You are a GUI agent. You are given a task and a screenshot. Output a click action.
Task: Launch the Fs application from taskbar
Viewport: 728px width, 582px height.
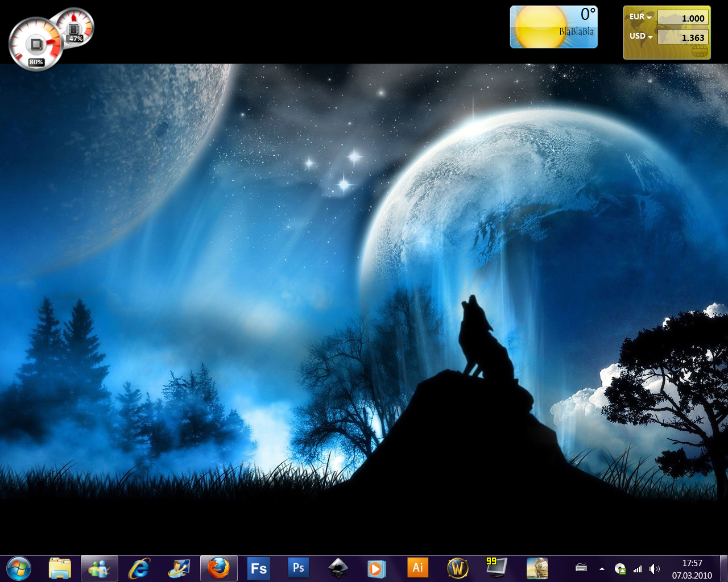pyautogui.click(x=259, y=568)
